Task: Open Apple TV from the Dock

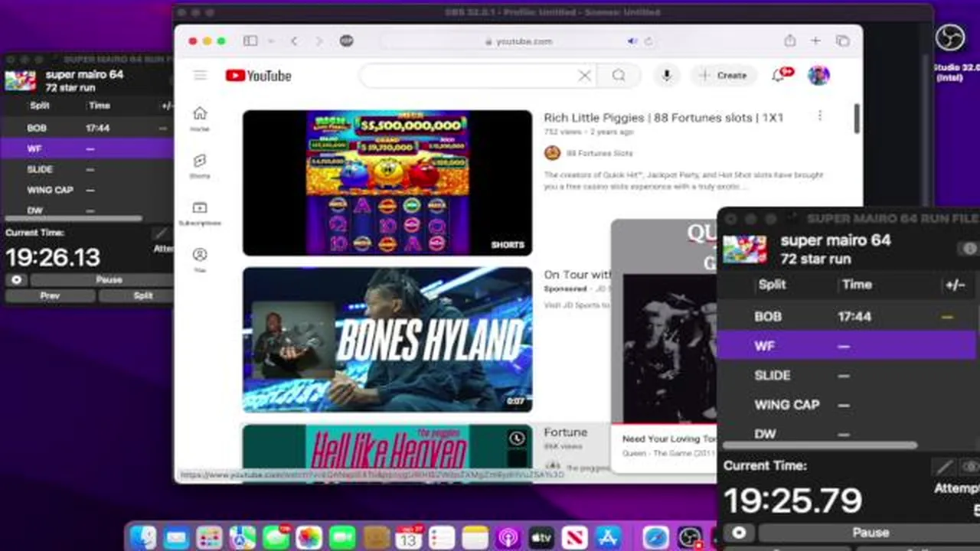Action: [541, 537]
